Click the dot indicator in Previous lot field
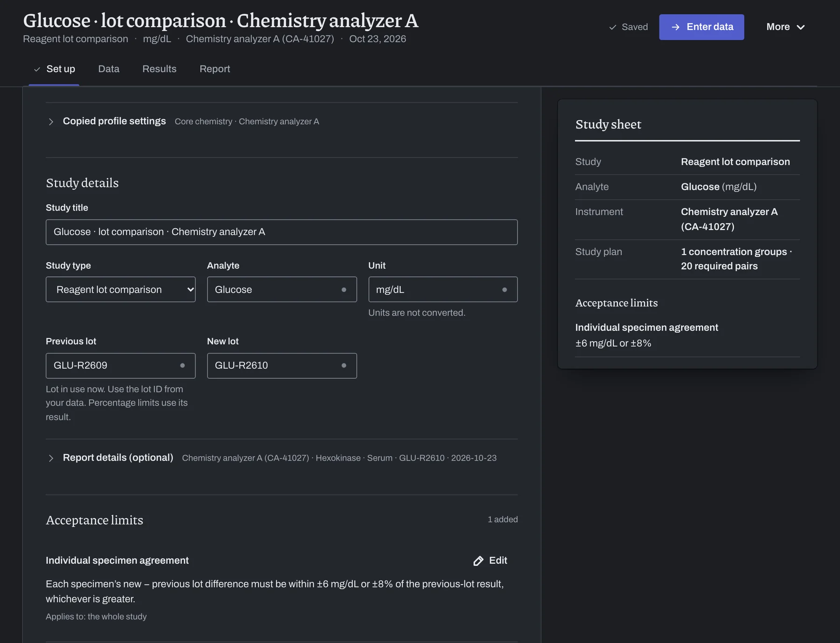The height and width of the screenshot is (643, 840). pyautogui.click(x=182, y=365)
